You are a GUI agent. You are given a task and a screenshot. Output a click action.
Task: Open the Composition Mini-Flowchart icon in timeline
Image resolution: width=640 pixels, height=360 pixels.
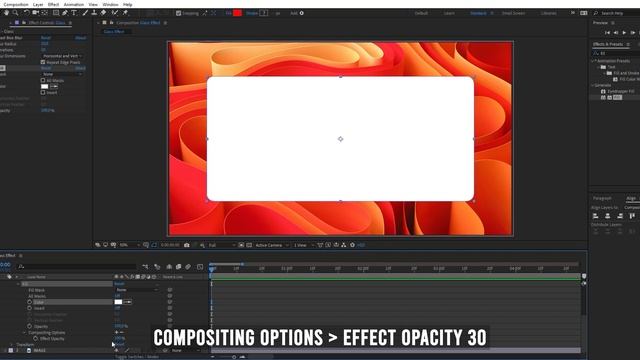coord(145,267)
